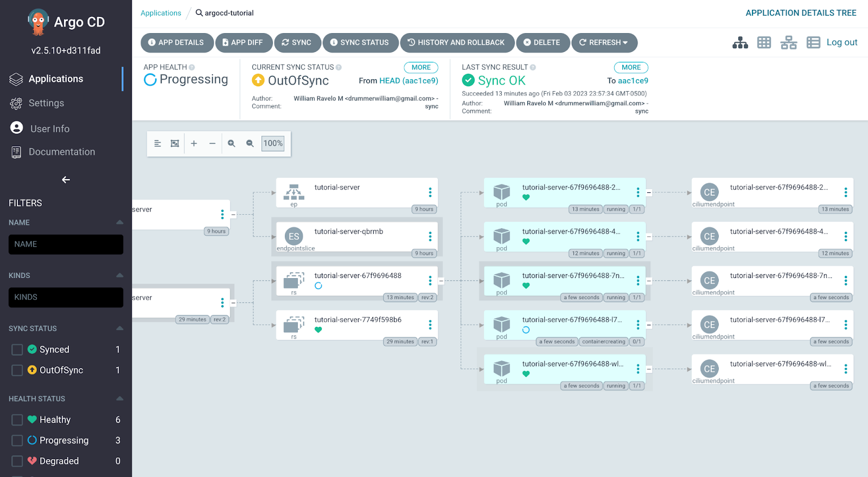This screenshot has height=477, width=868.
Task: Switch to network view icon
Action: [788, 43]
